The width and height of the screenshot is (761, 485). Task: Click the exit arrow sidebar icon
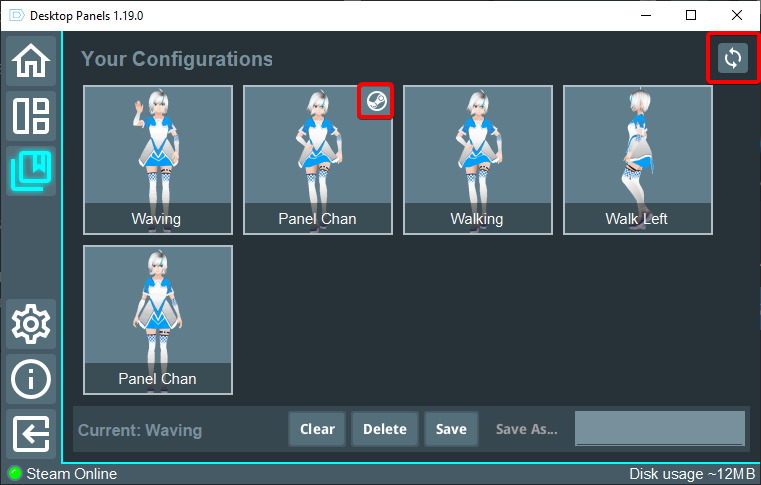click(31, 434)
